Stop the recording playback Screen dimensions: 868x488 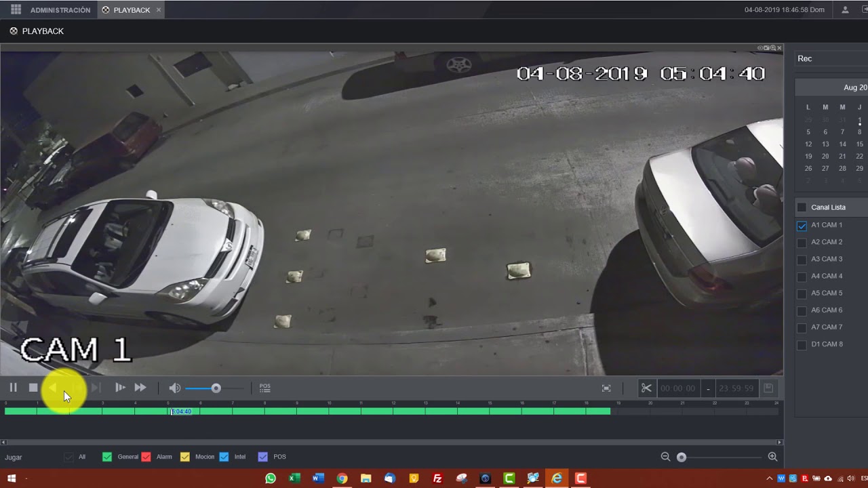click(33, 388)
